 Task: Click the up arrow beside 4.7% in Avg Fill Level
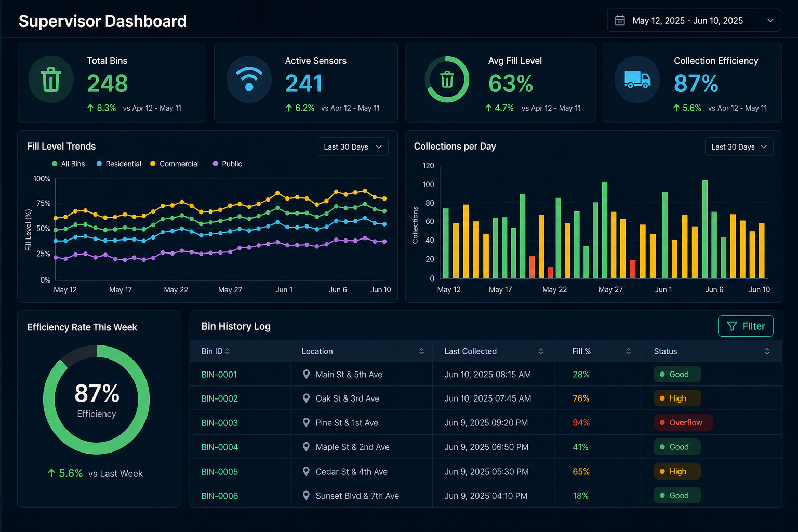pyautogui.click(x=488, y=108)
